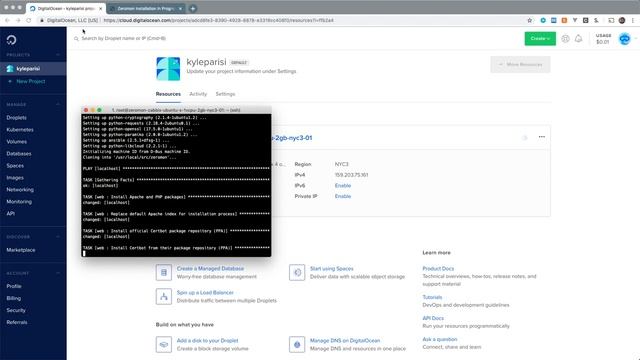Open Kubernetes in the sidebar

(x=20, y=130)
